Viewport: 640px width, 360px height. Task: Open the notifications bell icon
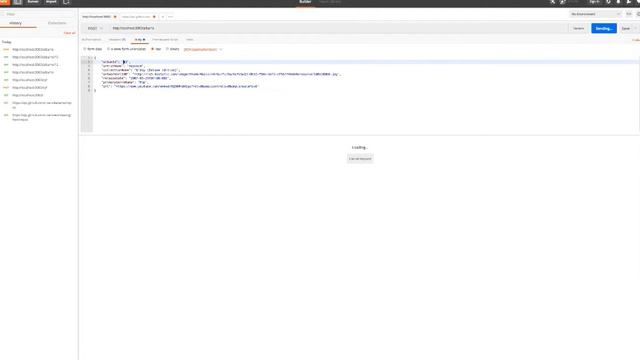click(618, 2)
